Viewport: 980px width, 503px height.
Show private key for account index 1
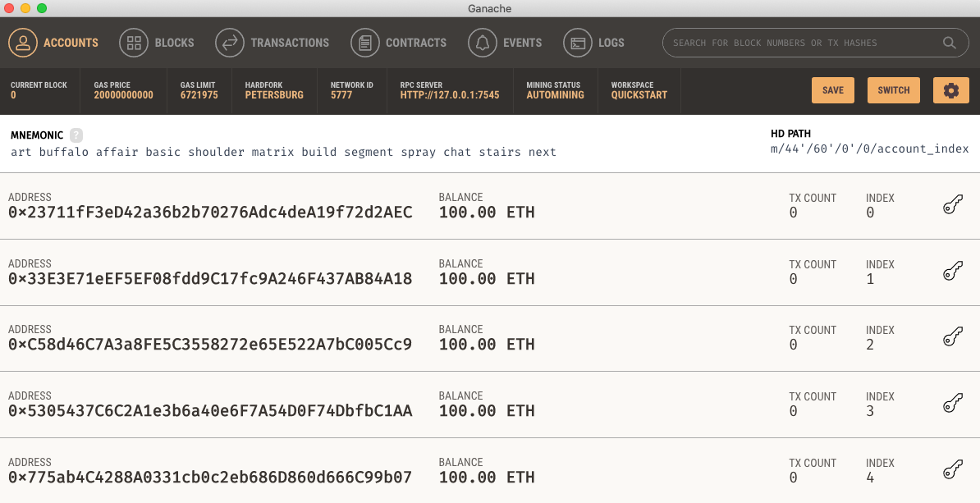pyautogui.click(x=953, y=271)
